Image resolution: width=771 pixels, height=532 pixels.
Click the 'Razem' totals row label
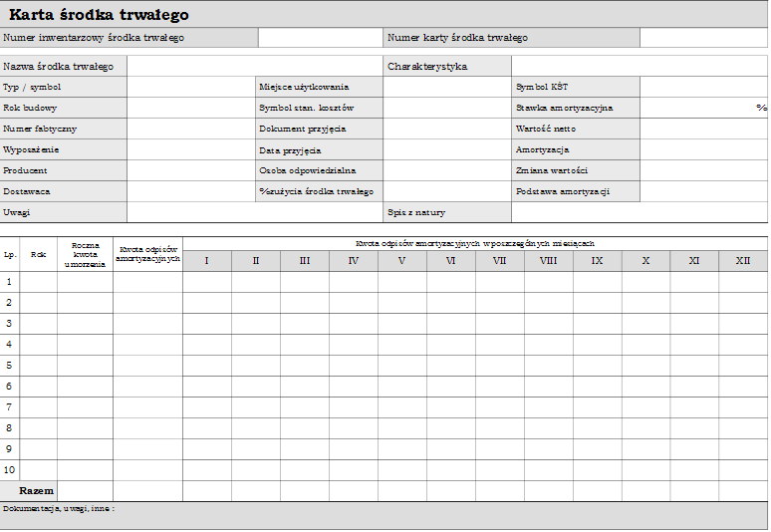coord(29,491)
